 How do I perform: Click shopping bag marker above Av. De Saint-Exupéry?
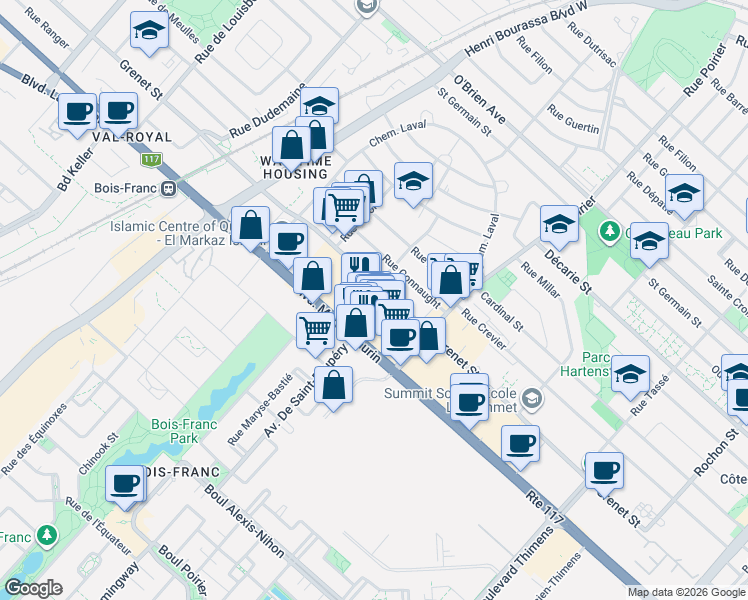point(355,325)
